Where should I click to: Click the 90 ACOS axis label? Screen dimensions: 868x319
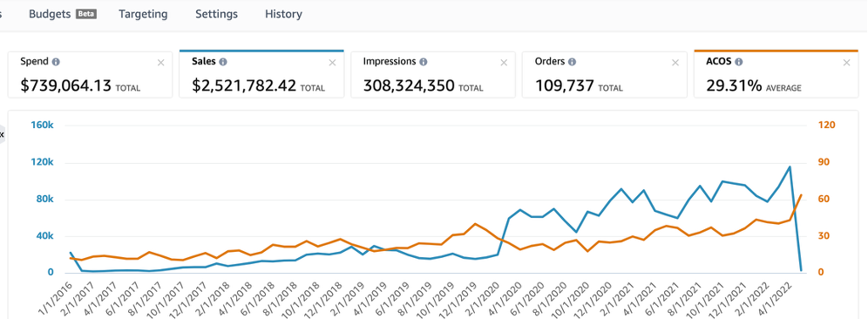click(824, 162)
